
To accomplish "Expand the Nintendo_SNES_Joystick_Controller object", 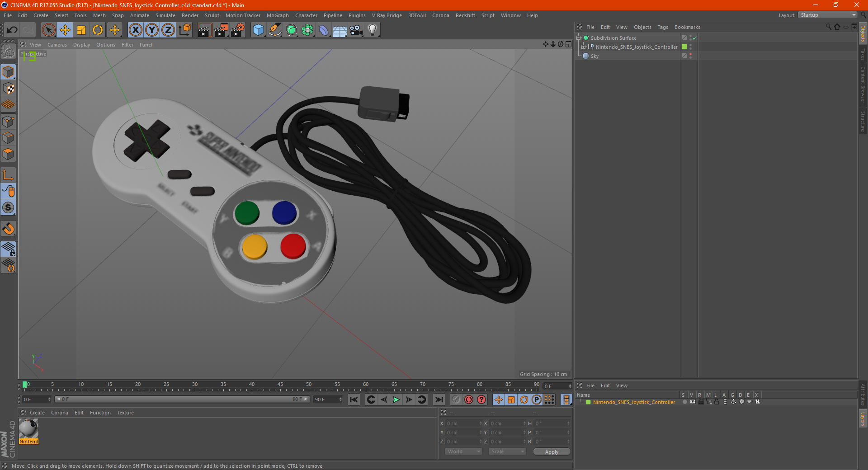I will [x=583, y=47].
